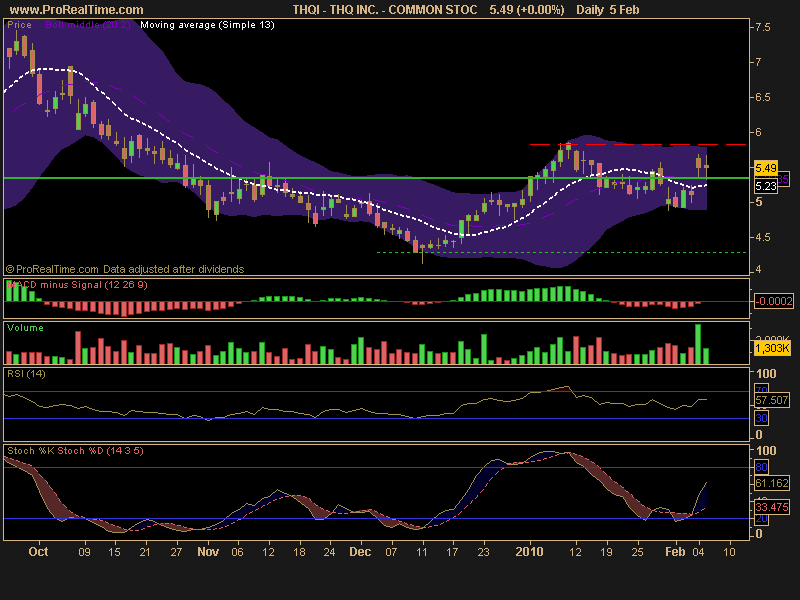Click the 06 date axis label
This screenshot has height=600, width=800.
pos(238,552)
